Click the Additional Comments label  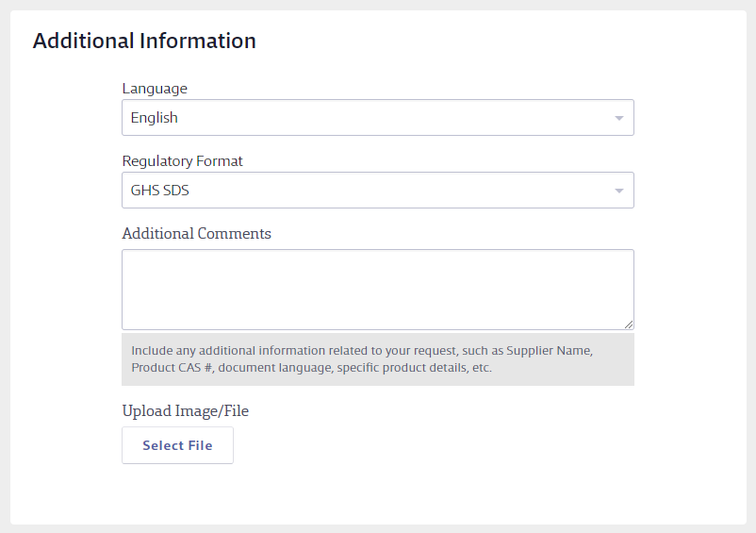(196, 233)
